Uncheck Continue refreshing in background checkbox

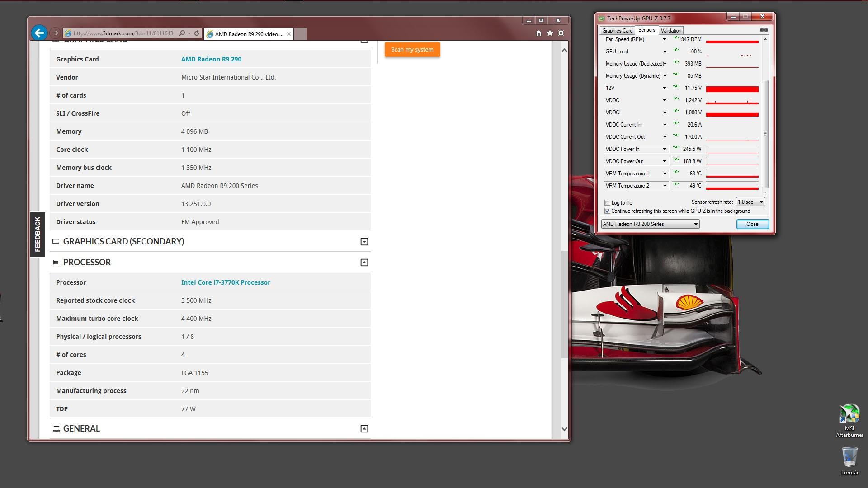(607, 211)
